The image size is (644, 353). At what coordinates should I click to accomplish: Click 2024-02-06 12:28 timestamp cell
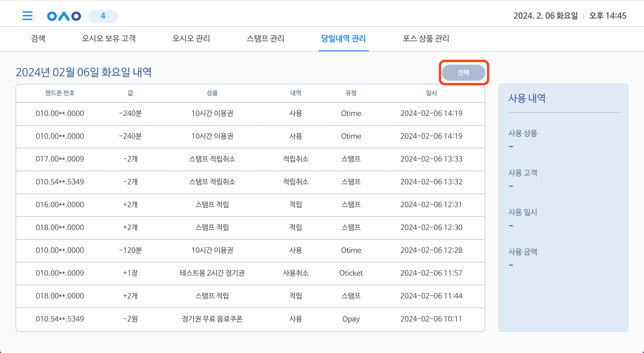431,250
